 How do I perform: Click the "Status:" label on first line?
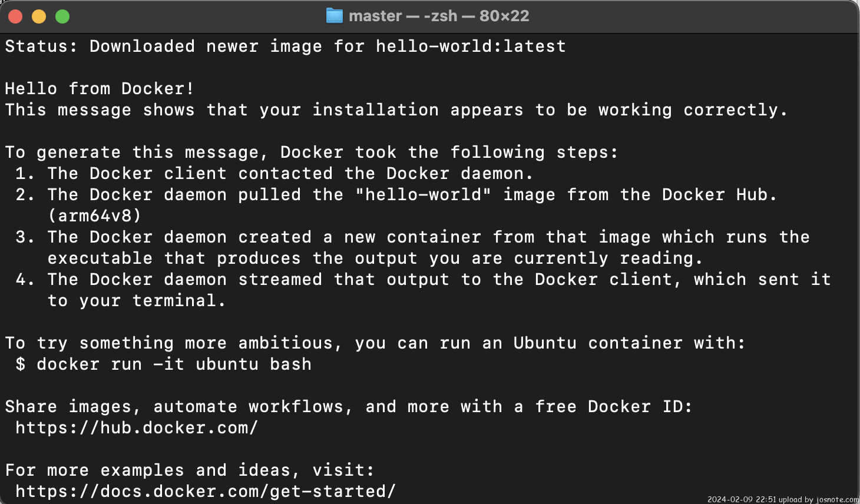point(41,47)
